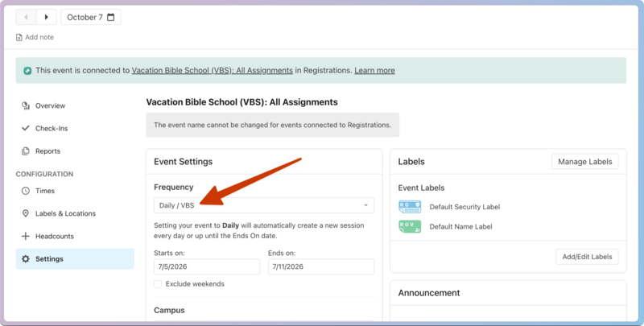Image resolution: width=644 pixels, height=326 pixels.
Task: Follow the Learn more link
Action: point(374,71)
